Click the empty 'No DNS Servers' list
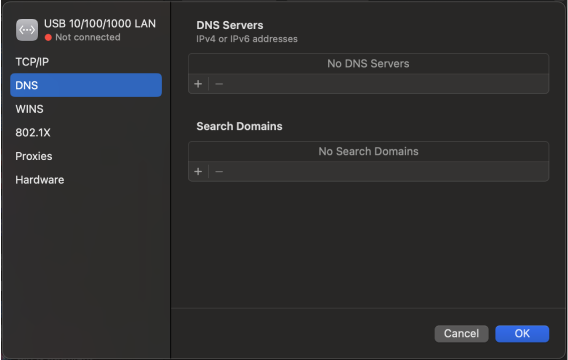This screenshot has height=360, width=568. [368, 64]
